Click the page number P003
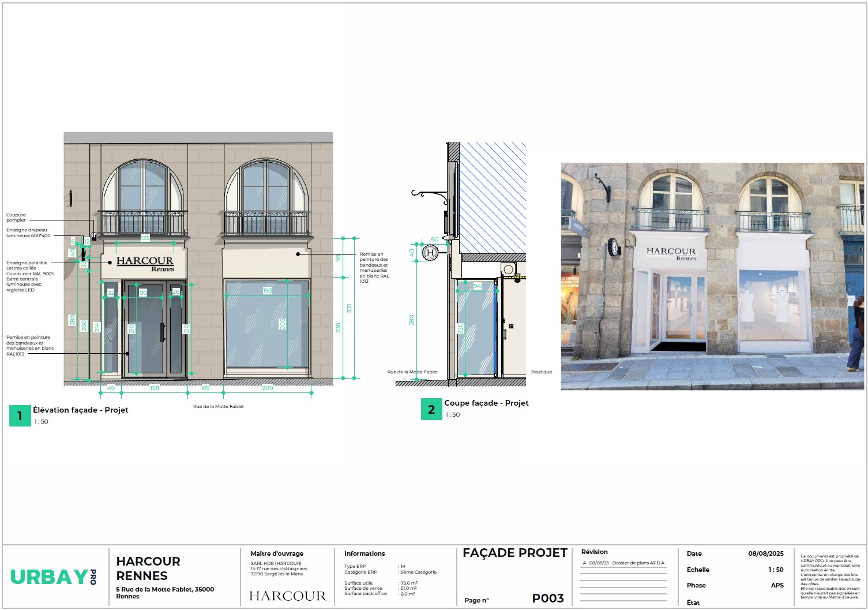 tap(547, 598)
